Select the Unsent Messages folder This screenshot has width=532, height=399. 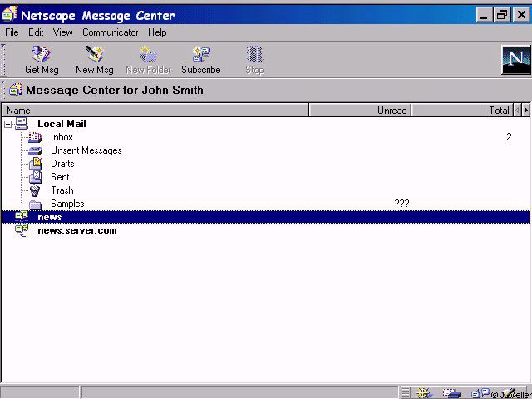click(86, 150)
